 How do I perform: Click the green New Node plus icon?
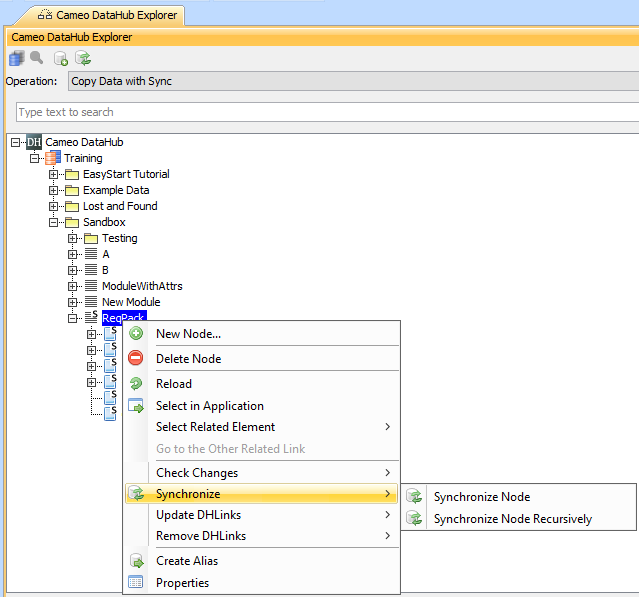(x=136, y=334)
